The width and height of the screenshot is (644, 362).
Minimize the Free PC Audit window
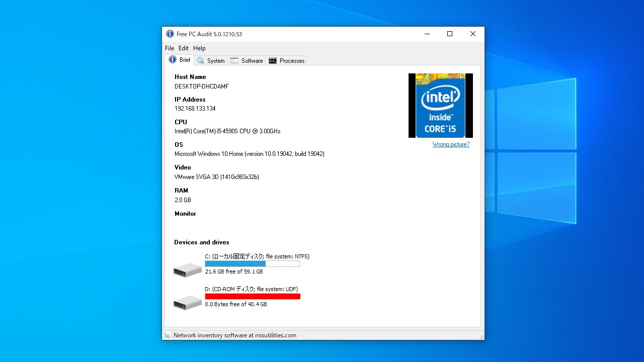tap(427, 34)
